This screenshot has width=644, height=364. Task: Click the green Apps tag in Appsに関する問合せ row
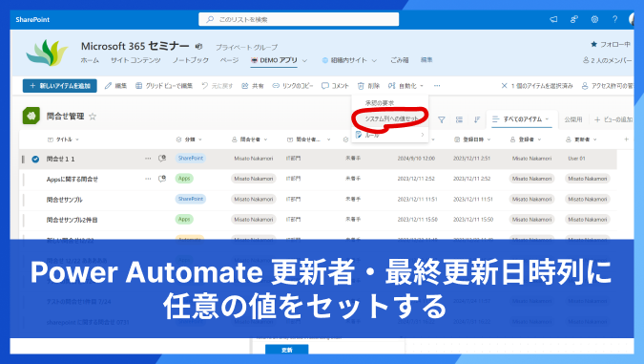point(184,179)
